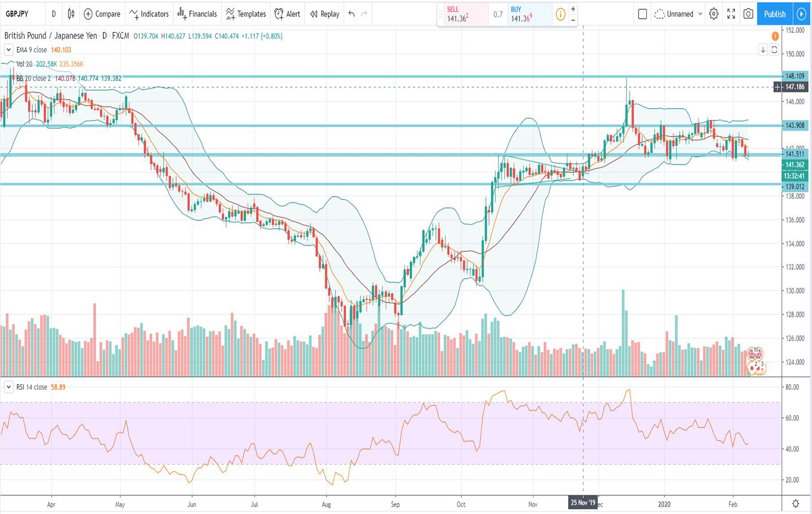Click the GBPJPY symbol search field

(21, 14)
